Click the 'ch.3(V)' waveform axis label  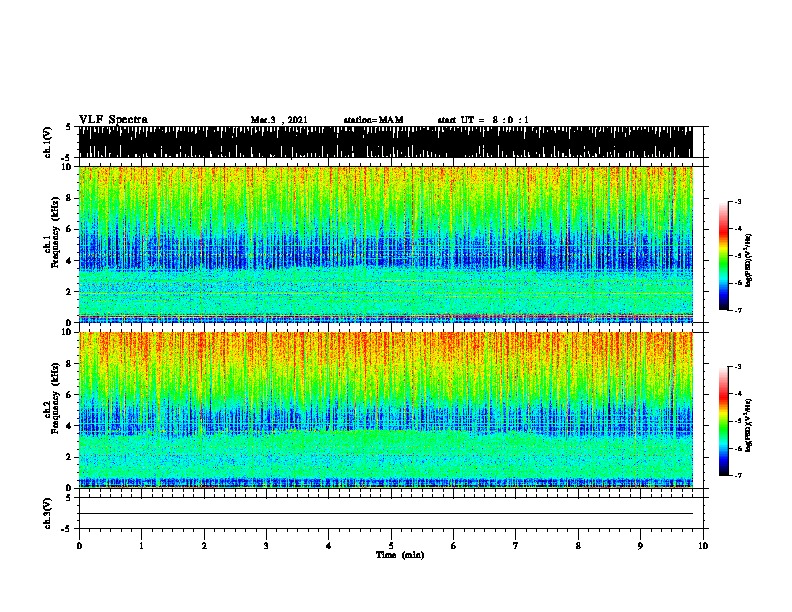tap(48, 513)
